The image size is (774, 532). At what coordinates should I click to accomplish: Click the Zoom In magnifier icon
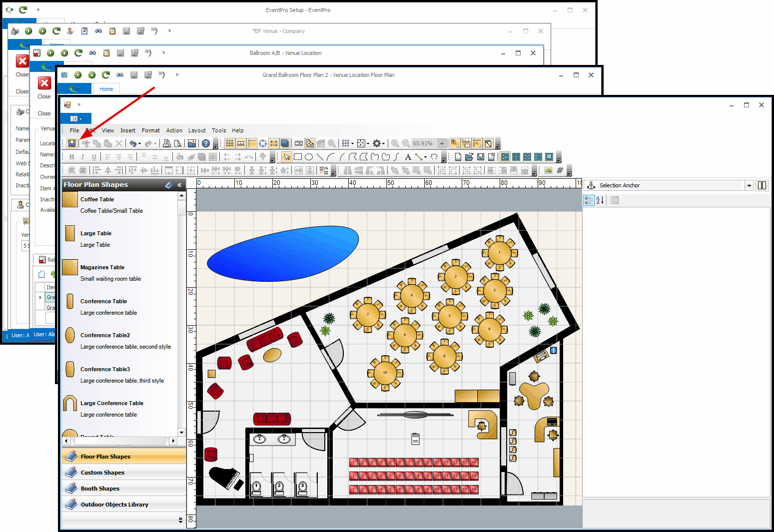tap(395, 143)
